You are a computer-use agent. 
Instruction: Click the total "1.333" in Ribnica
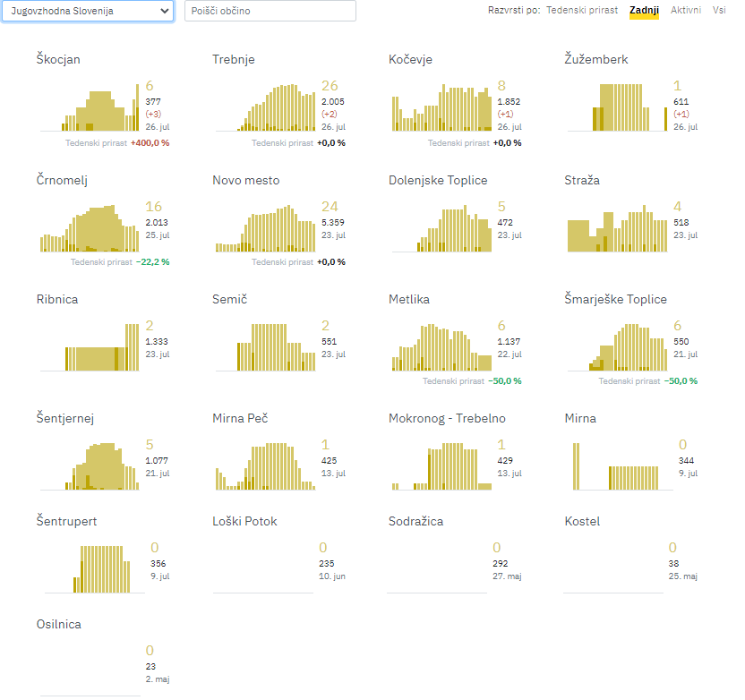point(157,341)
